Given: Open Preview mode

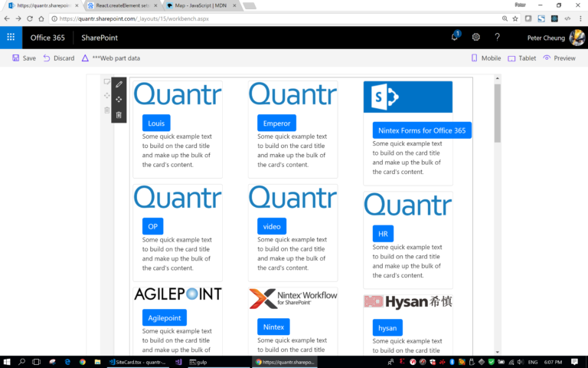Looking at the screenshot, I should [x=559, y=58].
